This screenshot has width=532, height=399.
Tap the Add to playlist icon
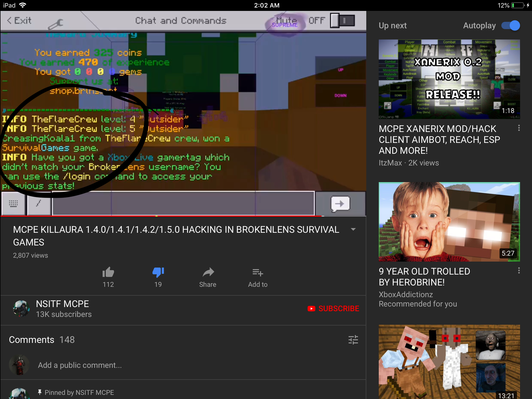[x=258, y=272]
